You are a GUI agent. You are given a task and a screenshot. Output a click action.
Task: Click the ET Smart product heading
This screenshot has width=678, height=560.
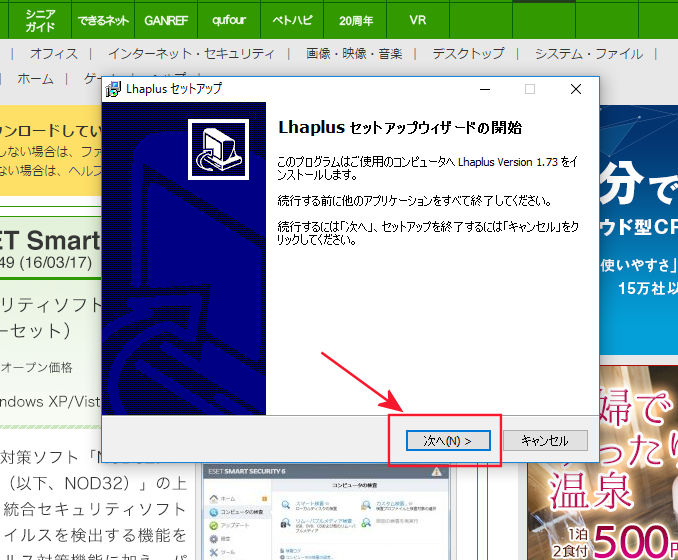(x=50, y=240)
